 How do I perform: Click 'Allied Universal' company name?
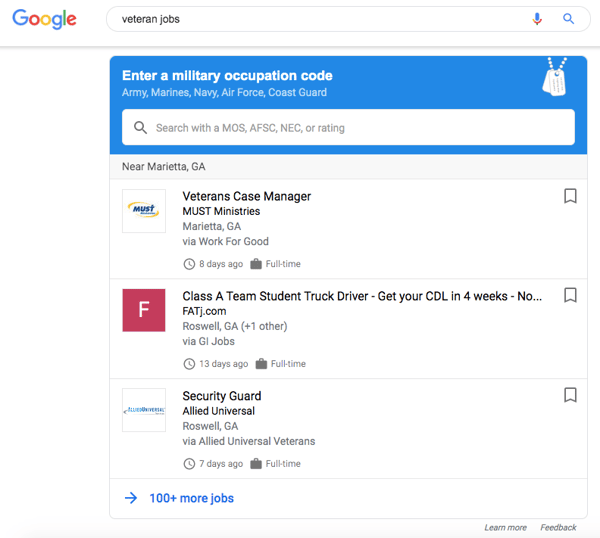click(x=218, y=411)
